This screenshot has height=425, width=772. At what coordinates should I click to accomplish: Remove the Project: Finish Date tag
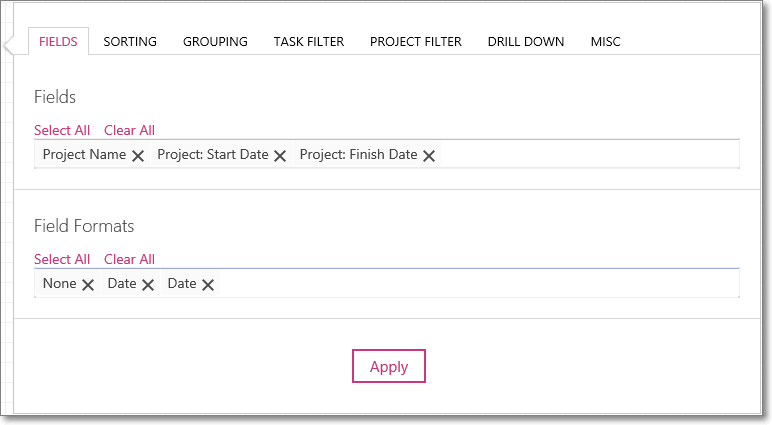click(x=429, y=156)
